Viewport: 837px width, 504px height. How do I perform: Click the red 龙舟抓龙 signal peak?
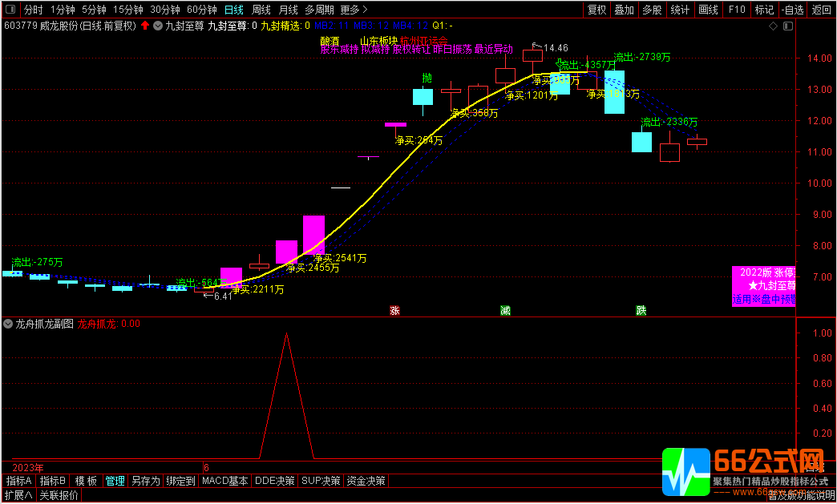point(287,335)
